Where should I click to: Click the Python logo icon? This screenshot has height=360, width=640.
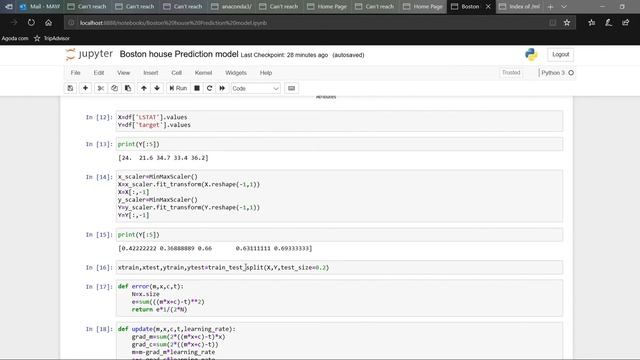click(x=531, y=54)
